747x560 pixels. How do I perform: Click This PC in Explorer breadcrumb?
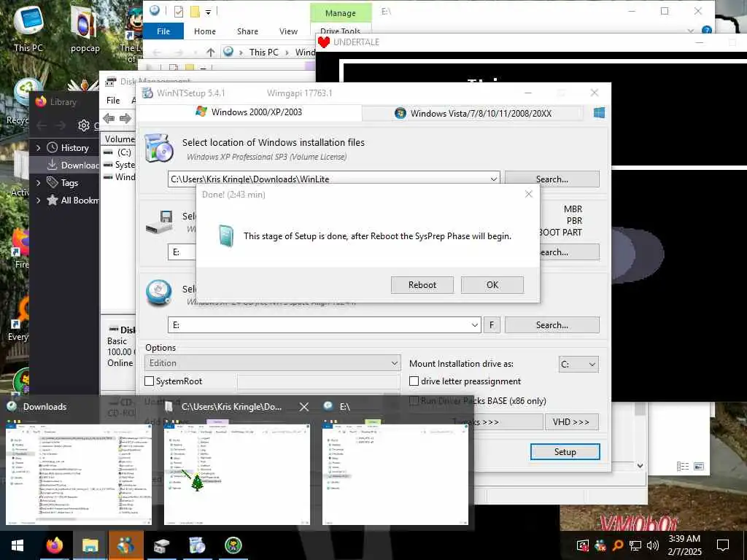coord(264,52)
